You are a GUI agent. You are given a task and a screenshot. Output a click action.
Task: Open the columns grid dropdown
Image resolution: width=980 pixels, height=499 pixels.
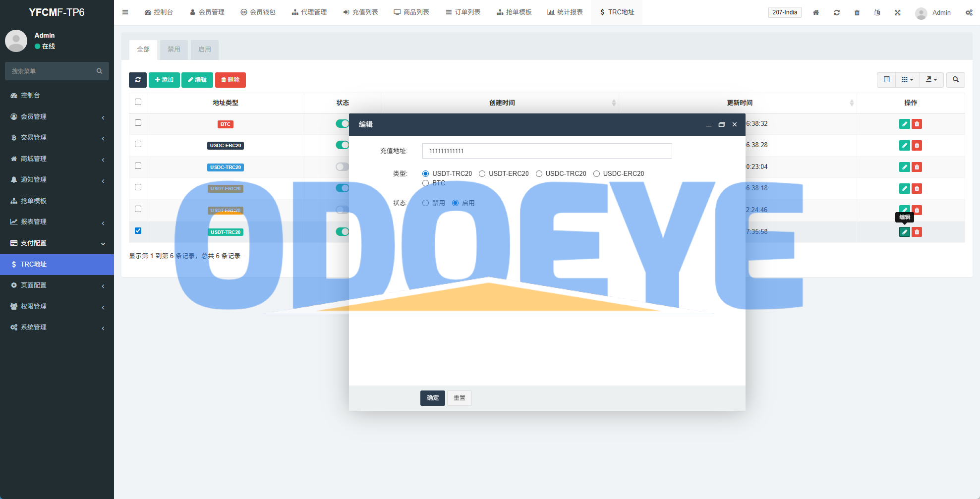click(907, 80)
